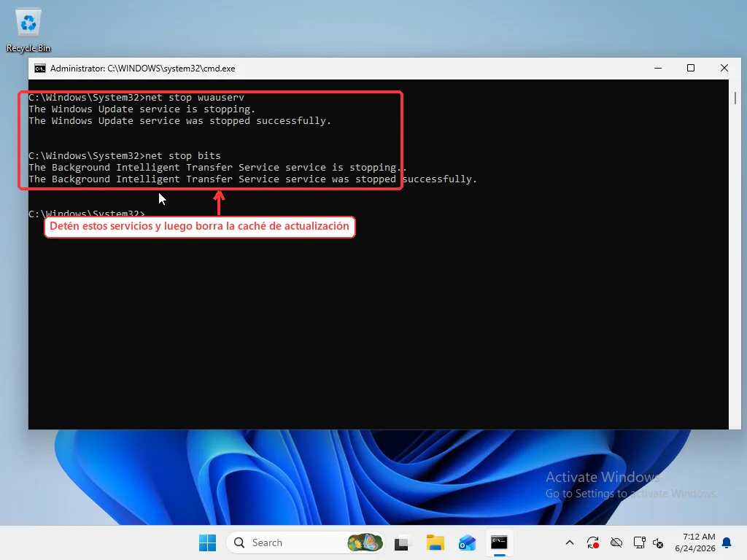The image size is (747, 560).
Task: Click 'Windows Update service was stopped successfully' line
Action: (179, 121)
